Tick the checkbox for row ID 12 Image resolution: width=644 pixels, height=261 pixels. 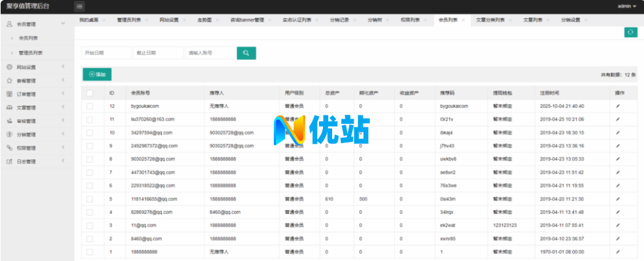coord(89,106)
